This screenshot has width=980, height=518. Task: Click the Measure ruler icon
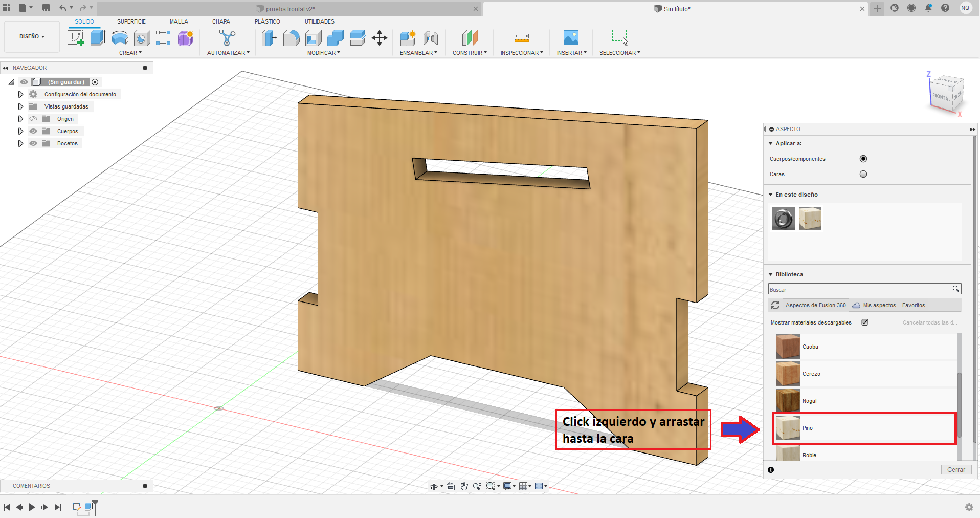pyautogui.click(x=521, y=38)
